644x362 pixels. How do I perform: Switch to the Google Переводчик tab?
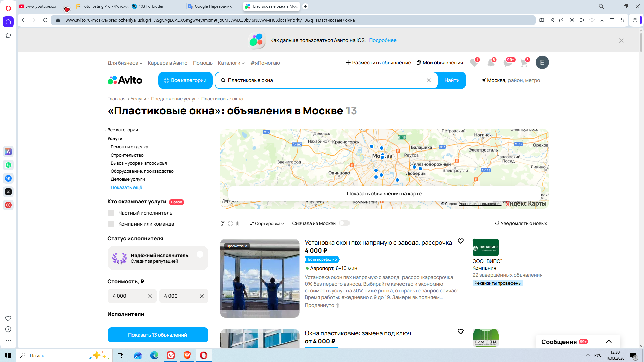point(213,6)
